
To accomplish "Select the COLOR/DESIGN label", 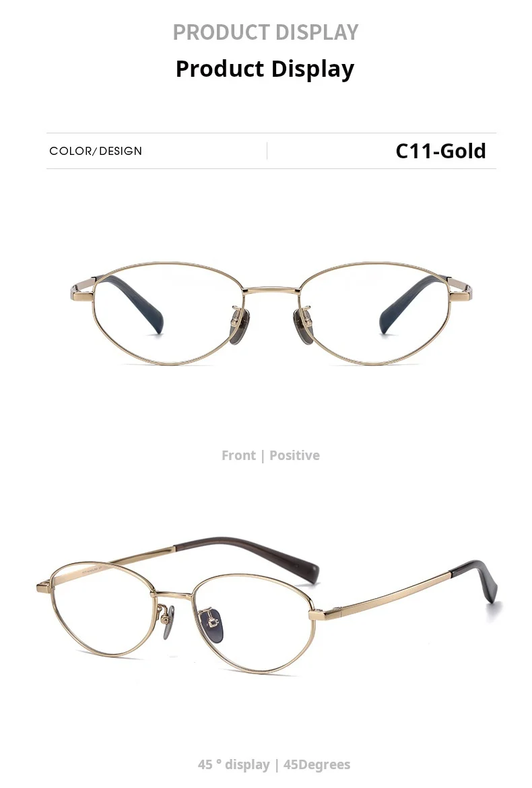I will 96,151.
